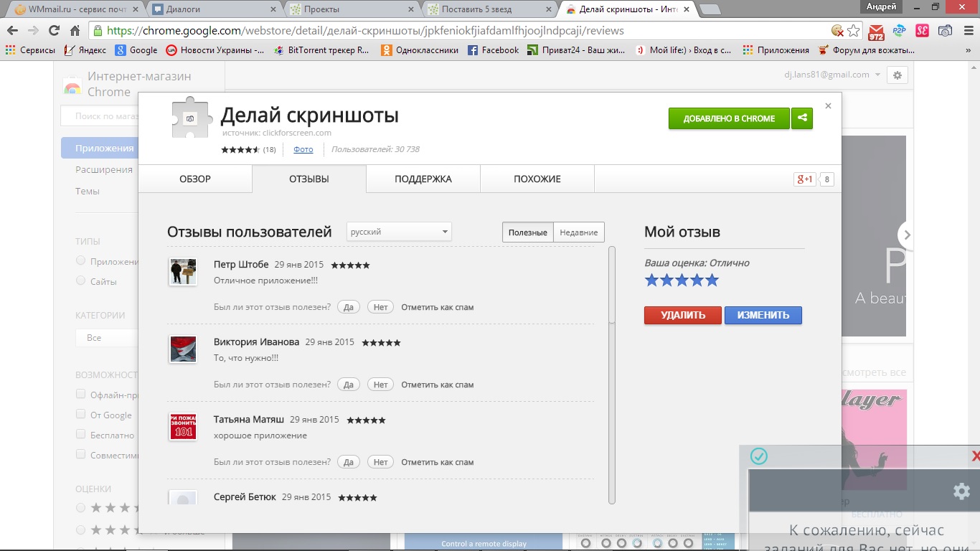The image size is (980, 551).
Task: Edit my review with ИЗМЕНИТЬ
Action: [763, 316]
